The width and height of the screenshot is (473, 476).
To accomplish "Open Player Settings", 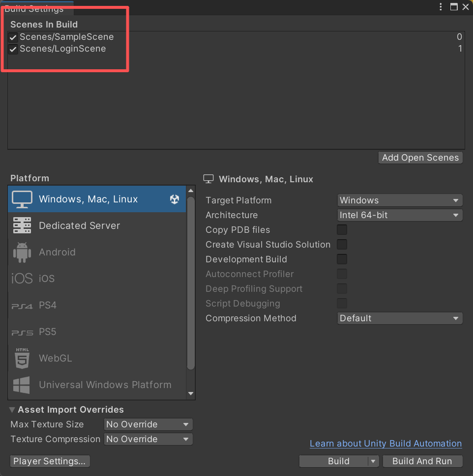I will point(50,461).
